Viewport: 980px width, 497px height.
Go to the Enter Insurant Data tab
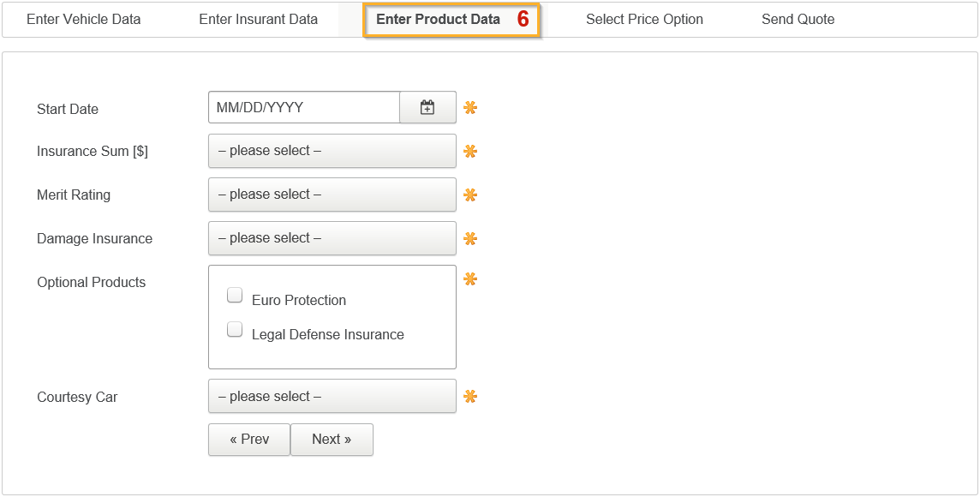click(x=258, y=20)
